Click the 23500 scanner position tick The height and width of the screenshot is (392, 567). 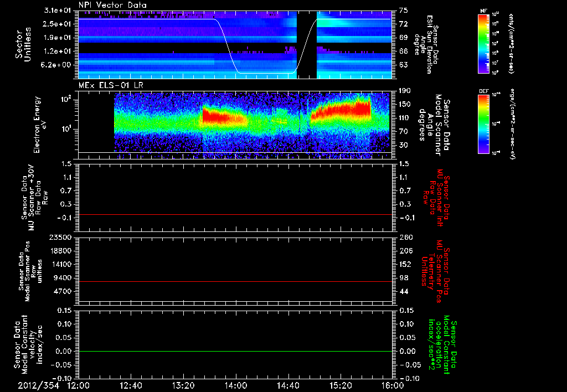pyautogui.click(x=60, y=237)
